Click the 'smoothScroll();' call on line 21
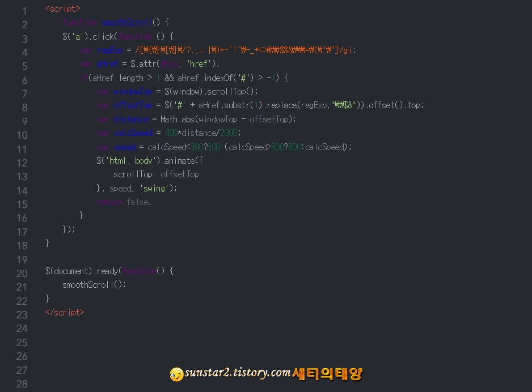 coord(94,285)
